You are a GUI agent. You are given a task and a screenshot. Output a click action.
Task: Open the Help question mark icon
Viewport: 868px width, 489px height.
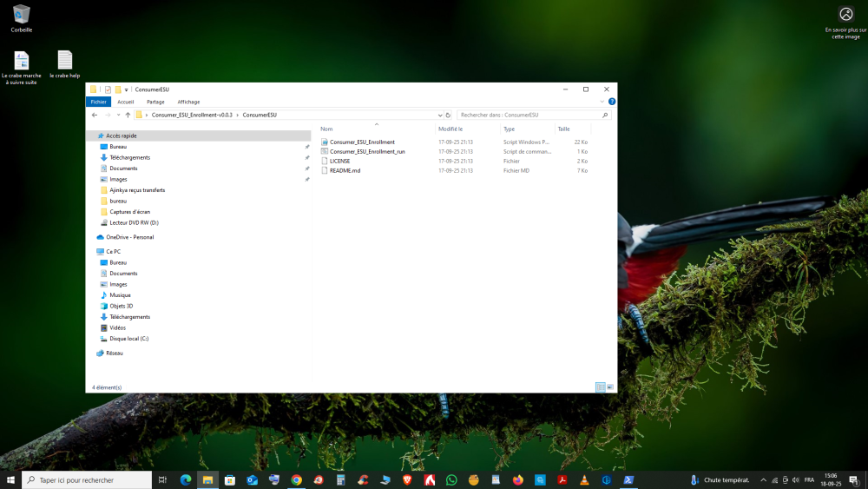pyautogui.click(x=612, y=102)
